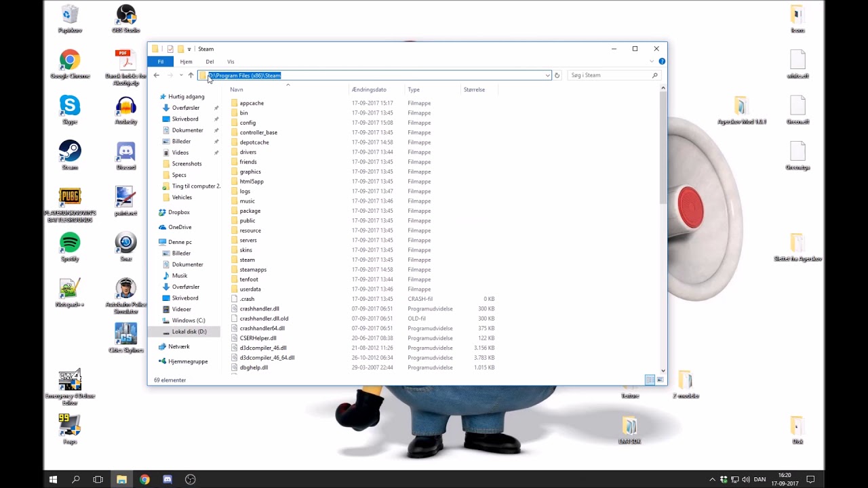Click the taskbar clock showing 16:20
Image resolution: width=868 pixels, height=488 pixels.
(785, 479)
